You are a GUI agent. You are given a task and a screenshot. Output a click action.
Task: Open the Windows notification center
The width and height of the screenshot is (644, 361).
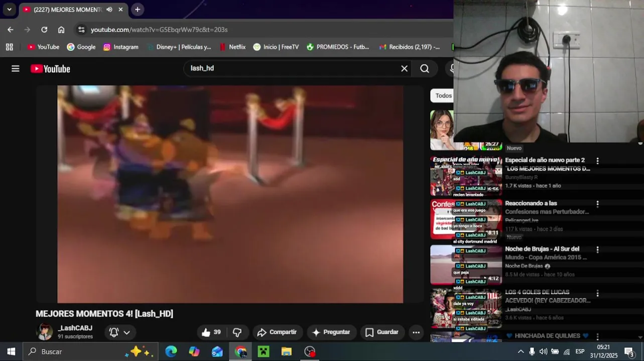click(629, 351)
